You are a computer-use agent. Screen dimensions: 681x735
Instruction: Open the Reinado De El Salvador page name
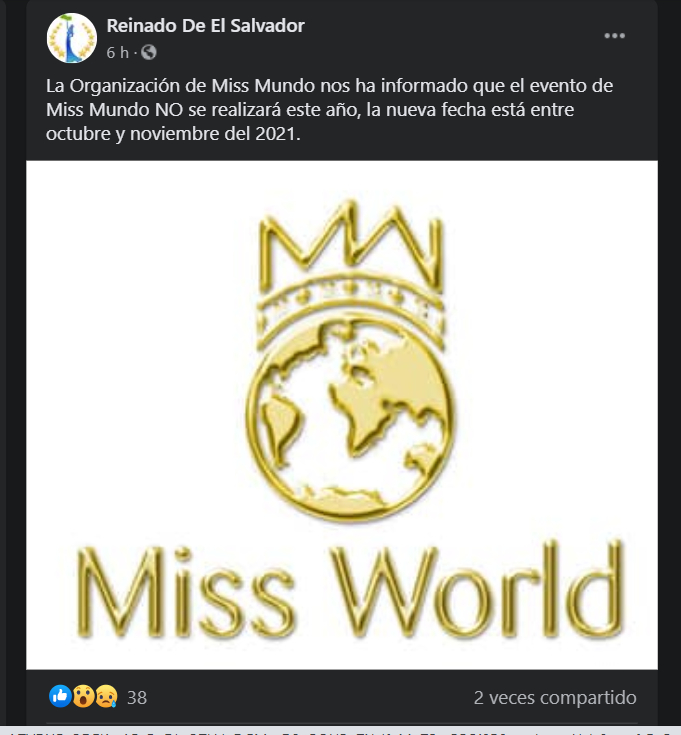coord(205,26)
